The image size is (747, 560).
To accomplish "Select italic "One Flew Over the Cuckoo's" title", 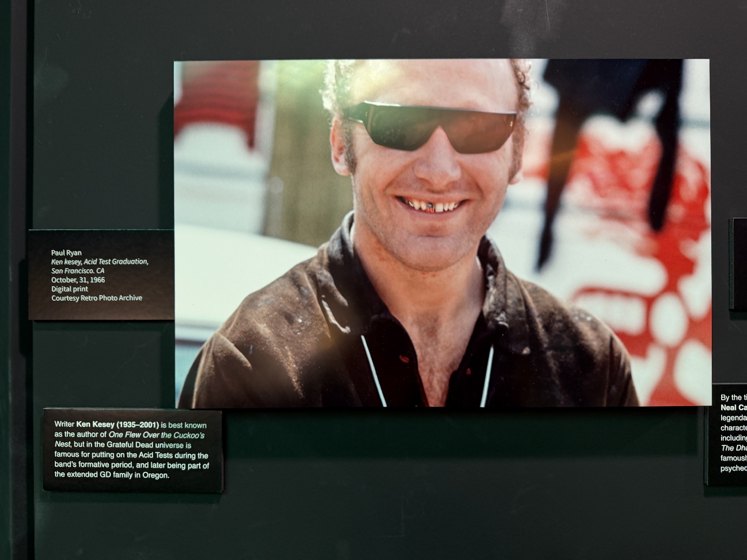I will click(x=157, y=435).
